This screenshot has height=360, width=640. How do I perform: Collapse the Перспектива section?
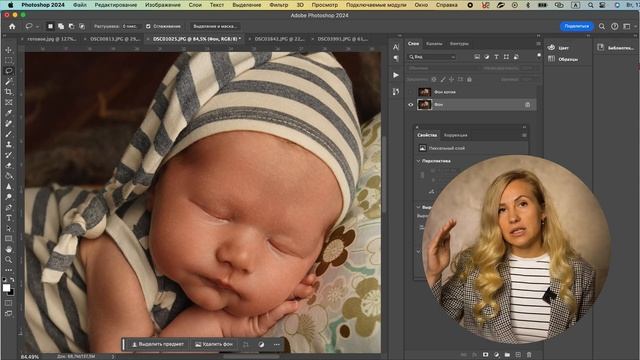click(418, 161)
